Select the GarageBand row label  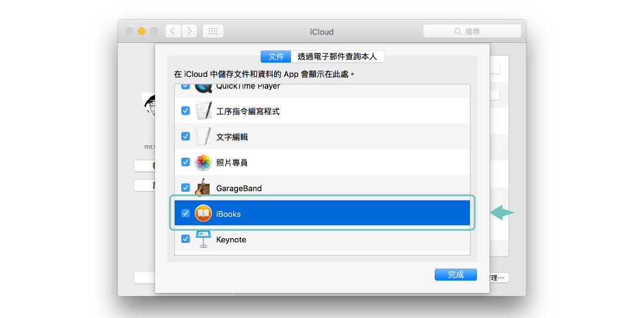[x=239, y=188]
